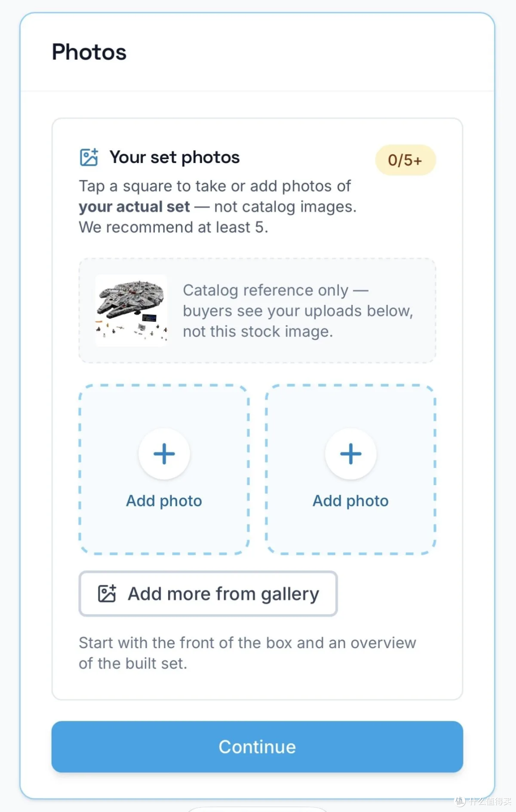Click the gallery icon inside Add more from gallery
This screenshot has height=812, width=516.
[x=107, y=594]
